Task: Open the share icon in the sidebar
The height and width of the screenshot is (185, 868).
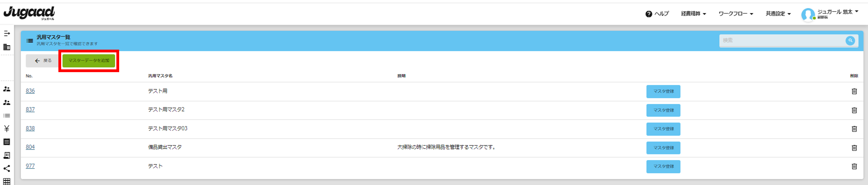Action: [x=7, y=168]
